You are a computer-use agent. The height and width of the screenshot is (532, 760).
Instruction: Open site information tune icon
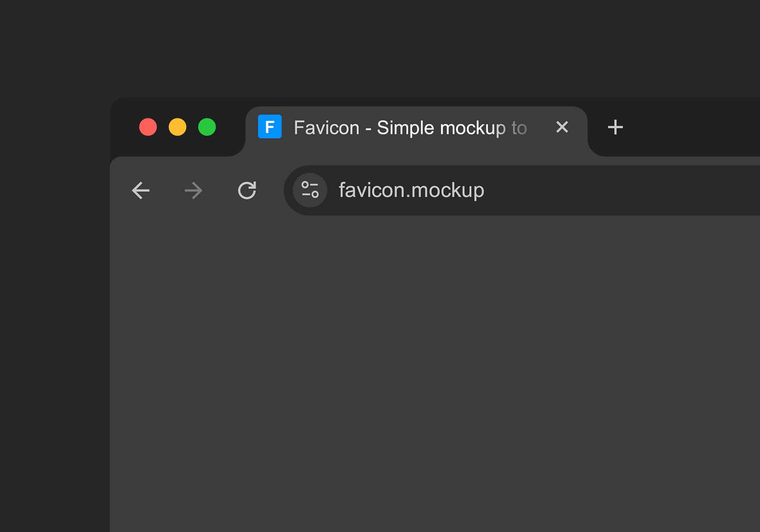pyautogui.click(x=310, y=190)
